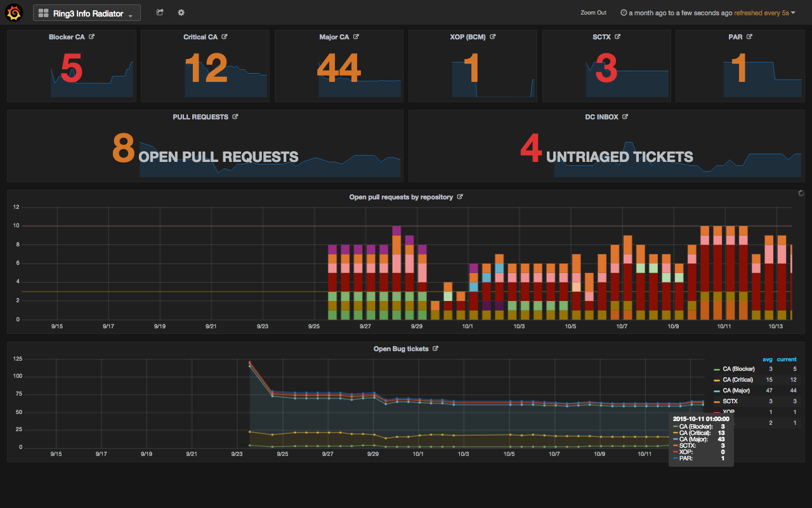
Task: Open the dashboard settings gear
Action: [x=181, y=13]
